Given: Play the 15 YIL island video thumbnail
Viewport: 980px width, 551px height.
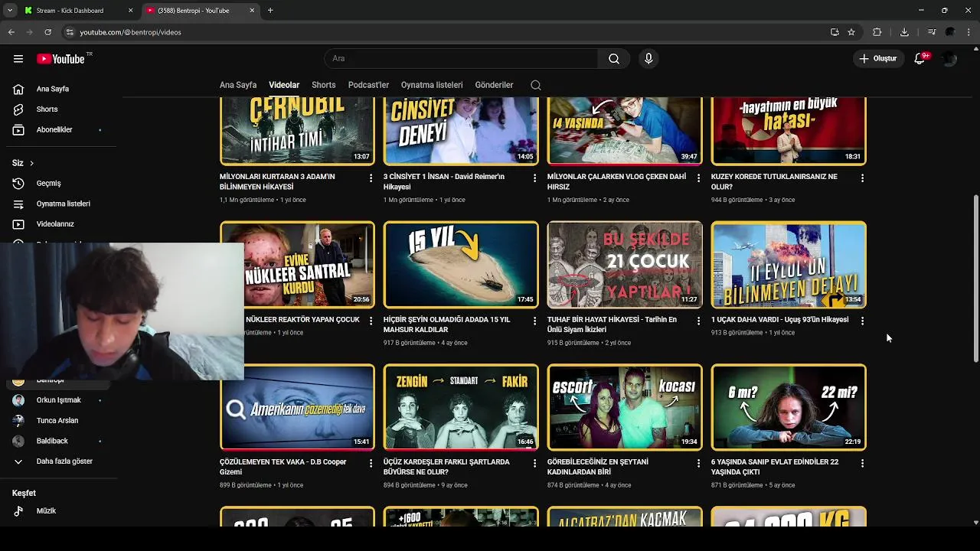Looking at the screenshot, I should pyautogui.click(x=461, y=265).
